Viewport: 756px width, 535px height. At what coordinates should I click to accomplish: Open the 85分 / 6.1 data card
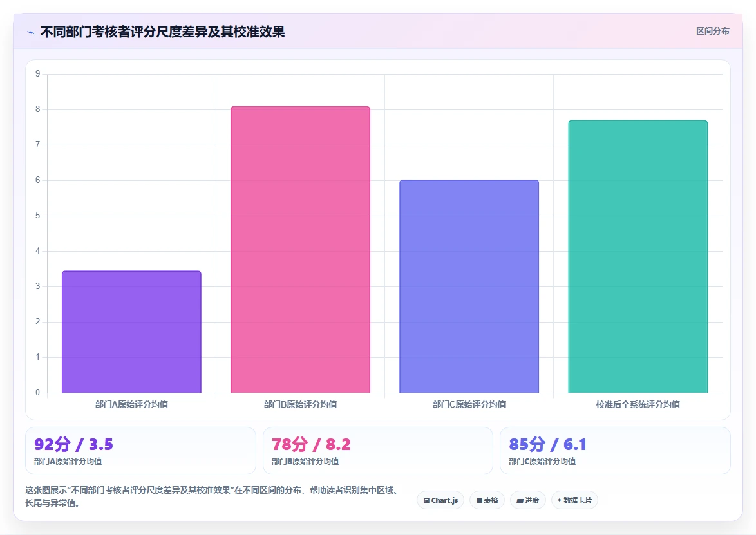(x=615, y=451)
